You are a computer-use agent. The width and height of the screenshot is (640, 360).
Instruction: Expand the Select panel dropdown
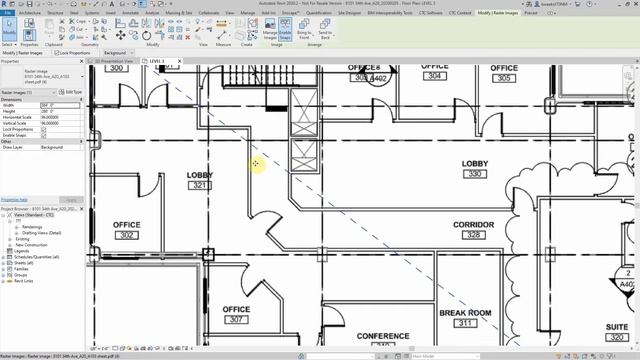pos(9,44)
